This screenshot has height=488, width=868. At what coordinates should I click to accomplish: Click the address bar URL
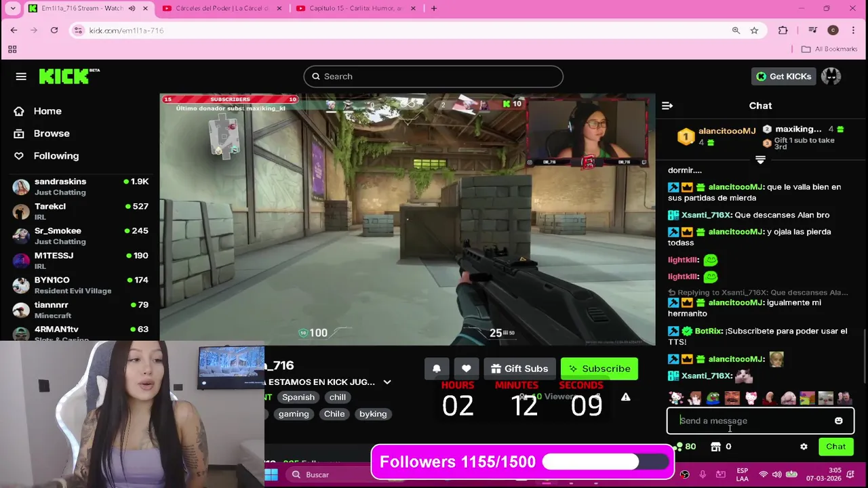[x=126, y=30]
